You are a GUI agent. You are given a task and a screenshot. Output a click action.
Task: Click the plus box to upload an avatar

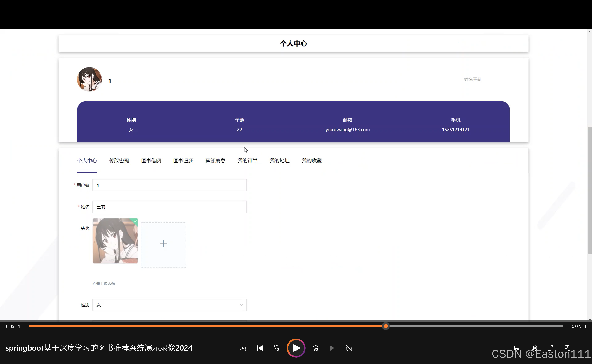point(163,245)
